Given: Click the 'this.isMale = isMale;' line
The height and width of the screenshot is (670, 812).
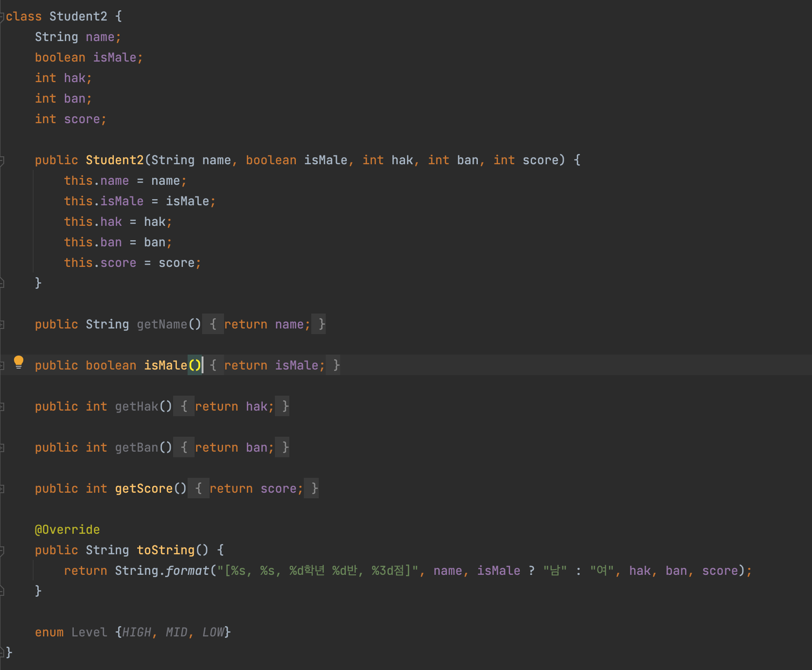Looking at the screenshot, I should [140, 201].
